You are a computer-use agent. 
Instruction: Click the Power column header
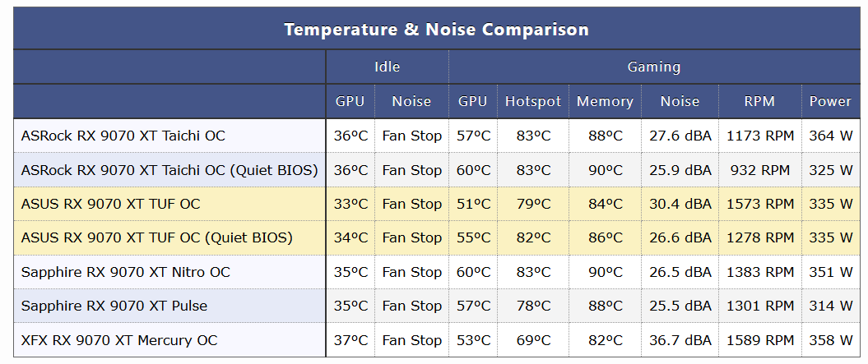point(830,102)
